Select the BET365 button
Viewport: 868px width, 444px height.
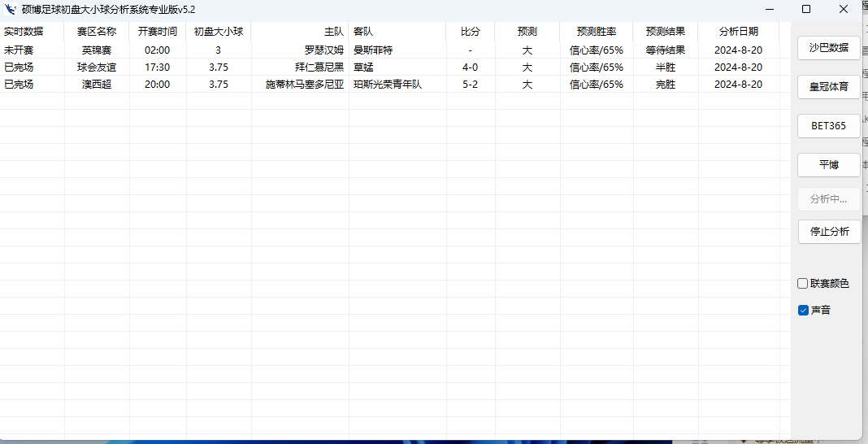pos(828,126)
